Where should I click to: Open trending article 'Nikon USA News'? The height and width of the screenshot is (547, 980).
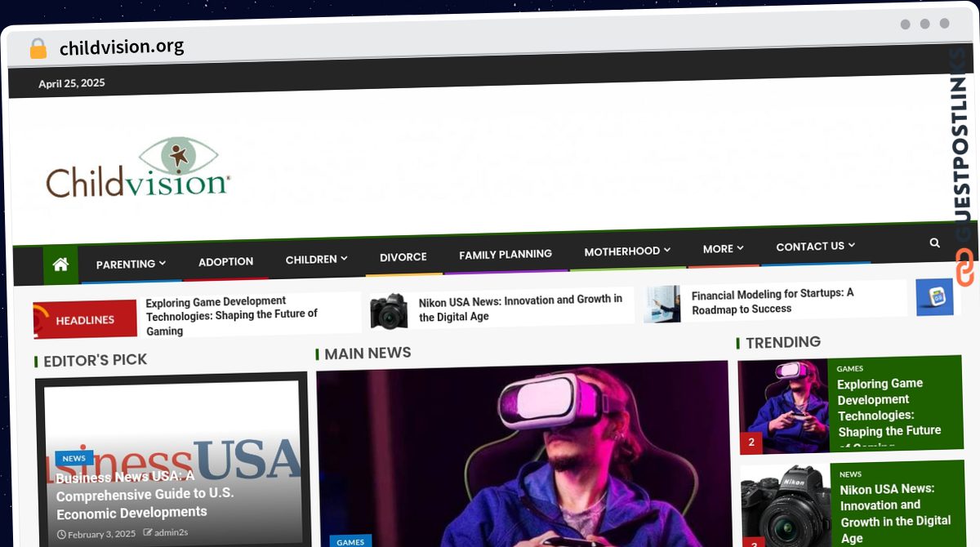tap(895, 513)
